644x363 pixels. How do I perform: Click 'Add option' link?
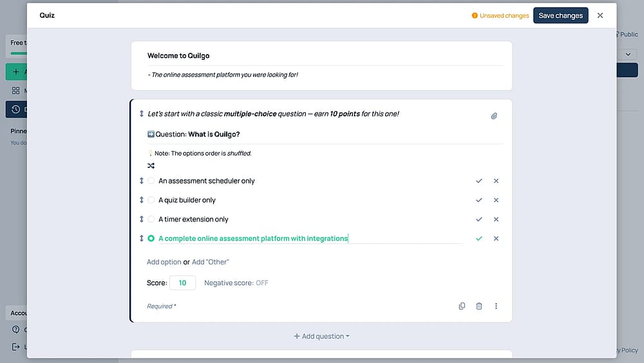pyautogui.click(x=164, y=262)
